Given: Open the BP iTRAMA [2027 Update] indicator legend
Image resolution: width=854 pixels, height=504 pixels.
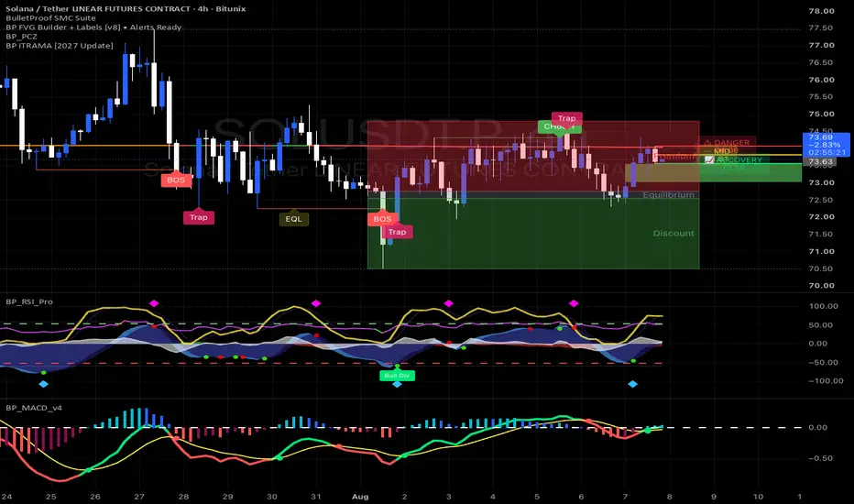Looking at the screenshot, I should click(60, 46).
